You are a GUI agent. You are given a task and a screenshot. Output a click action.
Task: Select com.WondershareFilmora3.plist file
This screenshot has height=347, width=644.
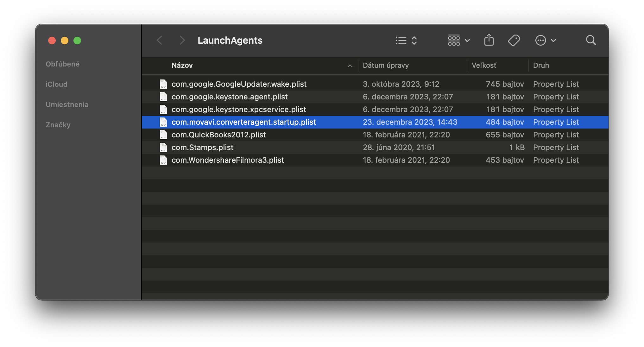228,160
